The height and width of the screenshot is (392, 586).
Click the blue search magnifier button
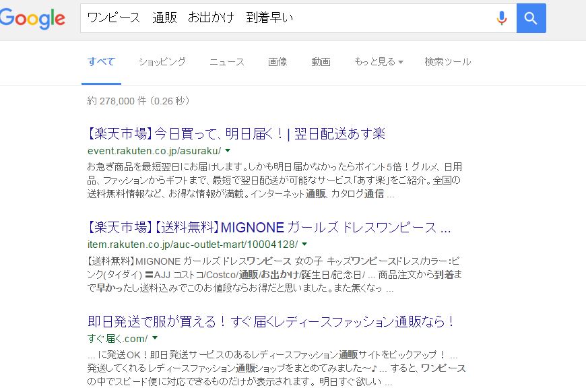(531, 18)
